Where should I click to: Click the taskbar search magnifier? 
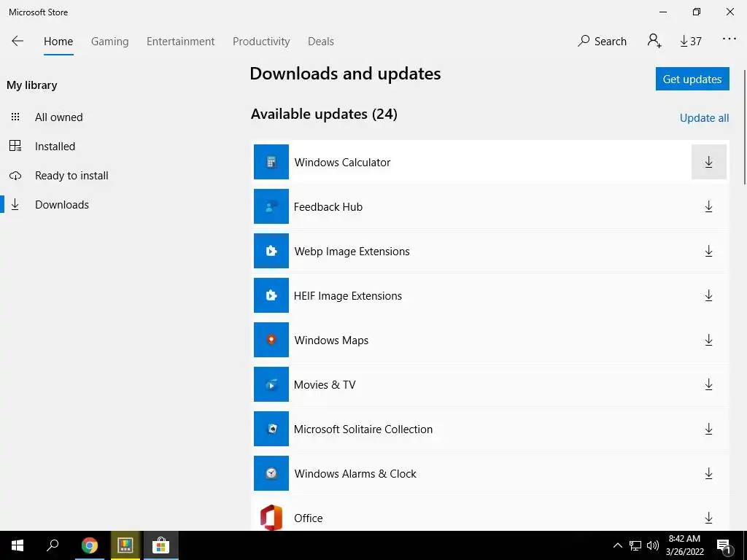pos(53,545)
